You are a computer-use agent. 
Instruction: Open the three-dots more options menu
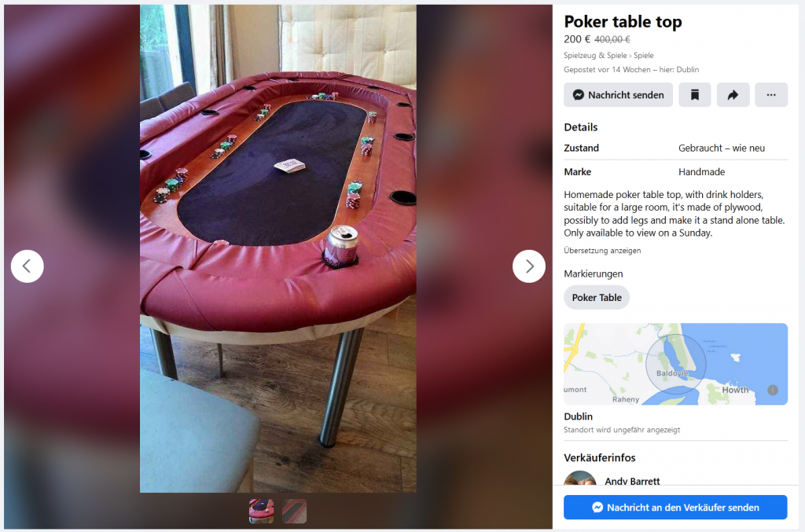pos(771,95)
